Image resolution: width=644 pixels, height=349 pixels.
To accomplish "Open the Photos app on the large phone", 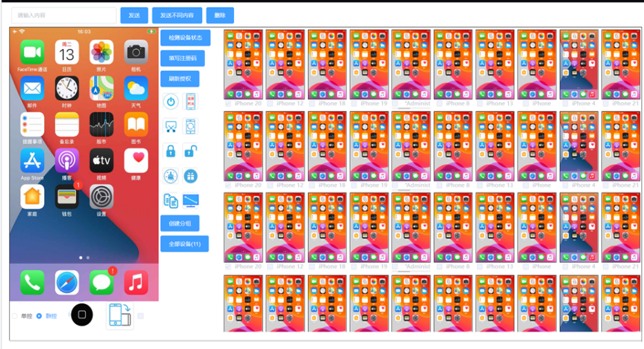I will point(101,52).
